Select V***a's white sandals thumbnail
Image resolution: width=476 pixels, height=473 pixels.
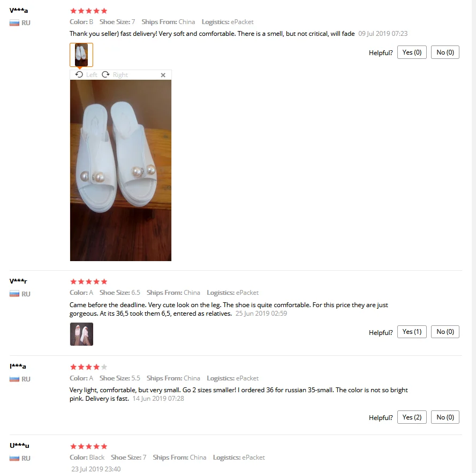(81, 55)
